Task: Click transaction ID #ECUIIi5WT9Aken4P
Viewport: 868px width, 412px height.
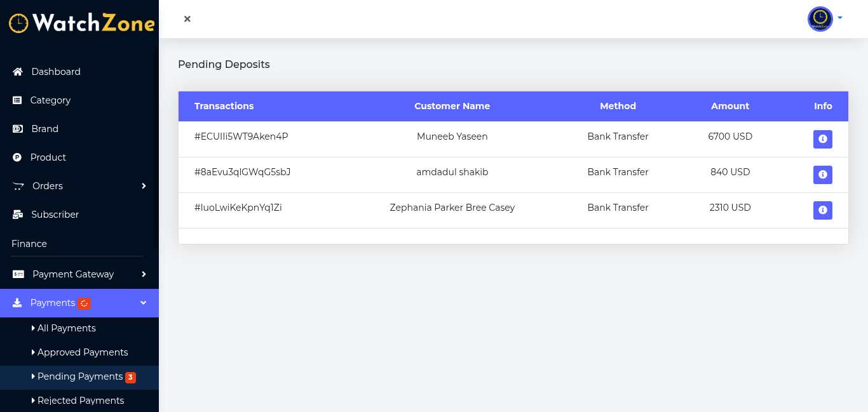Action: 241,136
